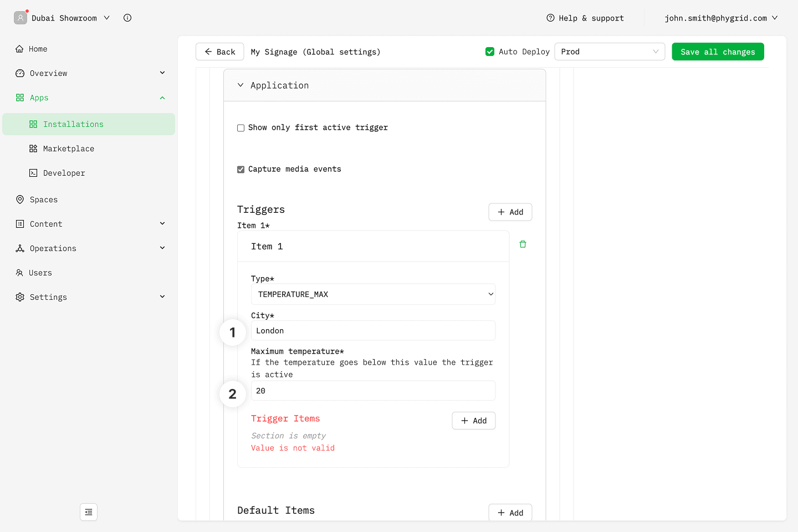Click the info icon beside Dubai Showroom
The height and width of the screenshot is (532, 798).
tap(127, 18)
